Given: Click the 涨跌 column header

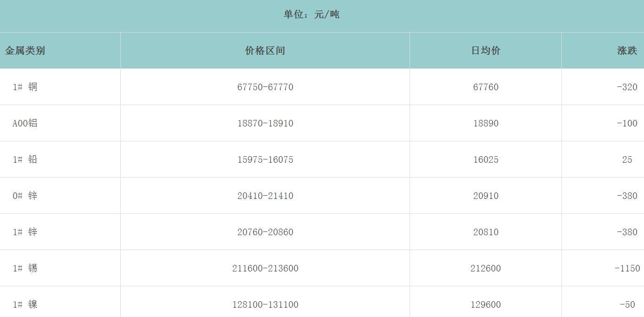Looking at the screenshot, I should pyautogui.click(x=627, y=51).
